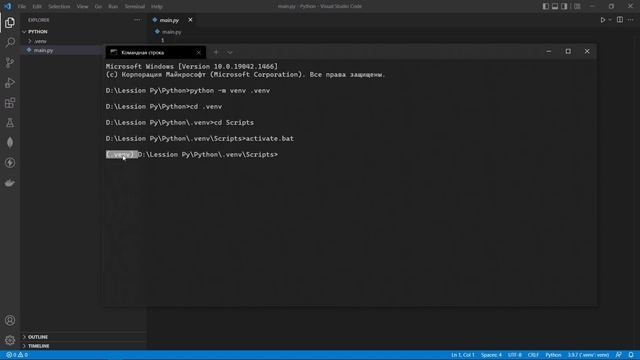Viewport: 640px width, 360px height.
Task: Close the main.py editor tab
Action: click(190, 20)
